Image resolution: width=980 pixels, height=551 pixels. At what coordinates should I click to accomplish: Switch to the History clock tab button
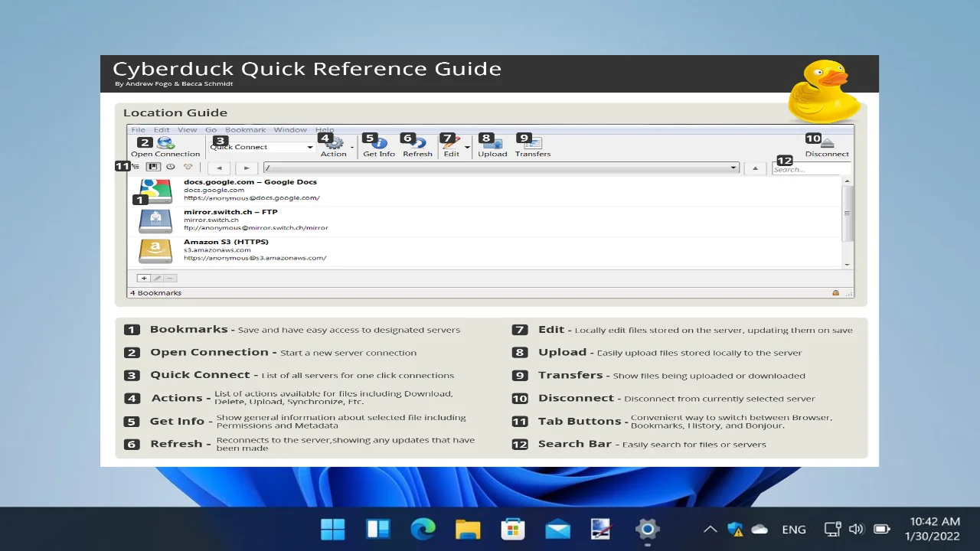coord(170,167)
